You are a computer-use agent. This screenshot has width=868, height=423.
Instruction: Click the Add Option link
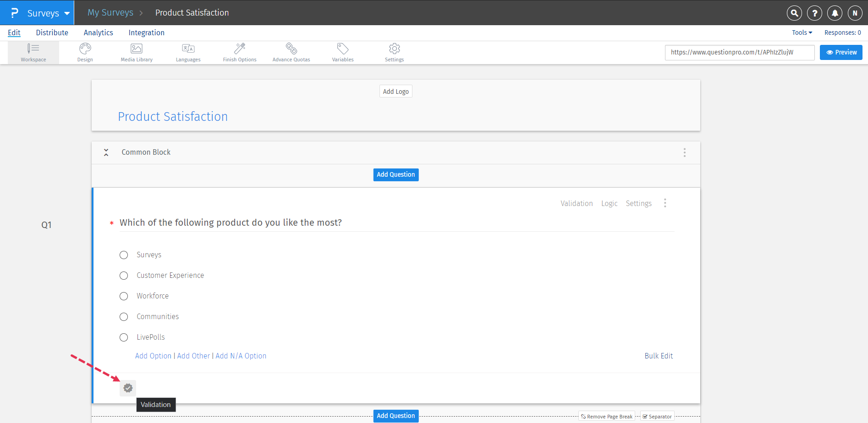coord(153,356)
